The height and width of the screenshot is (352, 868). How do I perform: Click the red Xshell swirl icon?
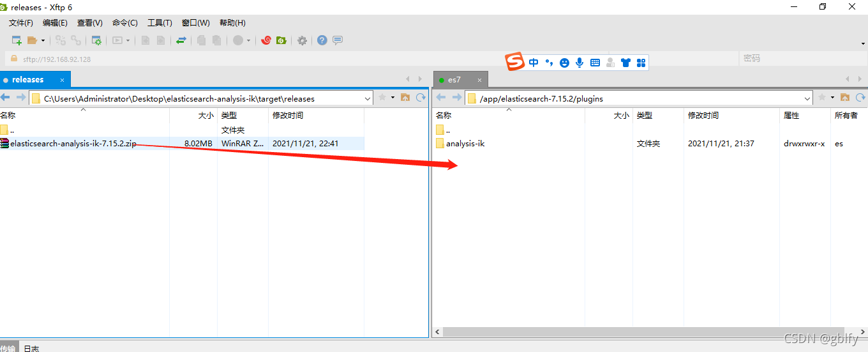tap(266, 40)
